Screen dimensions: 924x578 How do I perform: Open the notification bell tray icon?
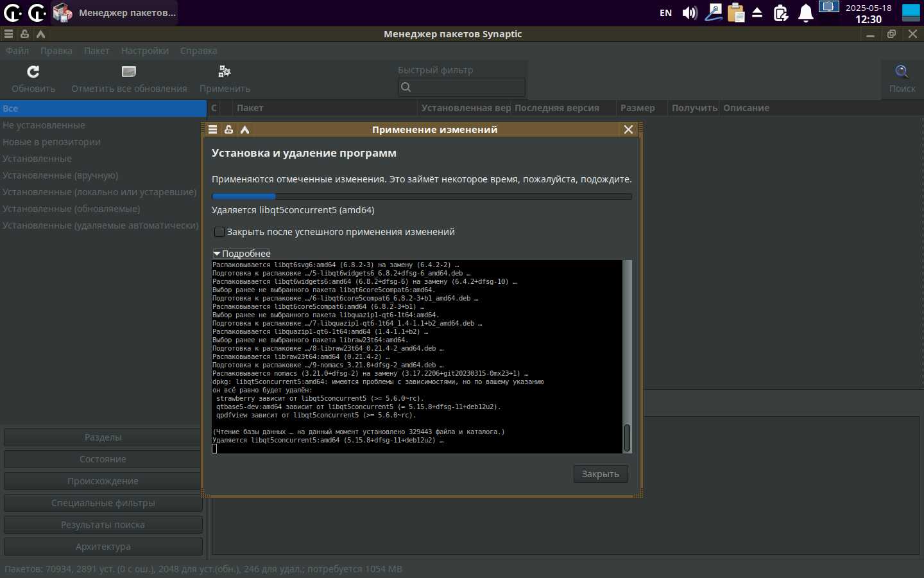[805, 13]
